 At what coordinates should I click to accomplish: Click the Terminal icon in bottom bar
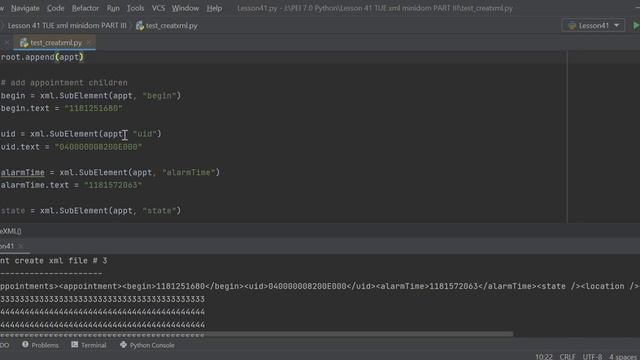pyautogui.click(x=75, y=345)
